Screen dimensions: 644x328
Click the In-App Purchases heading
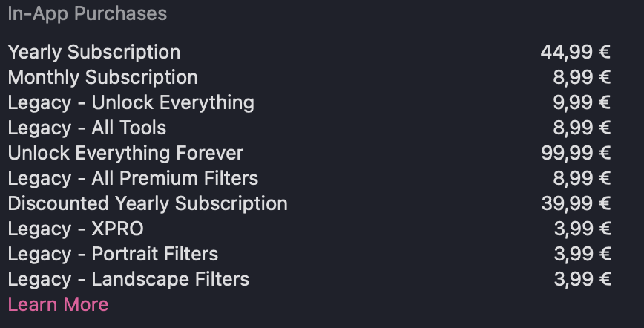[88, 13]
